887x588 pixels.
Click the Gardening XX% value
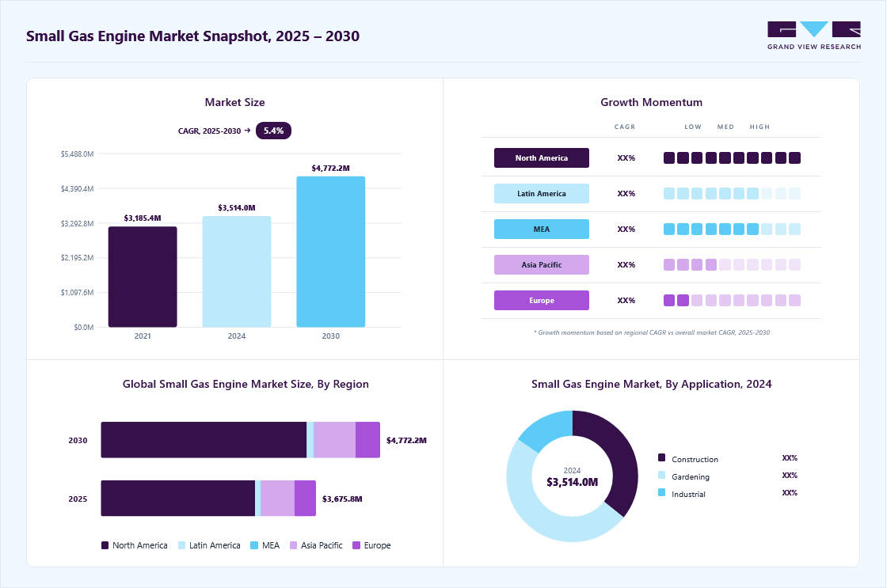[x=790, y=476]
